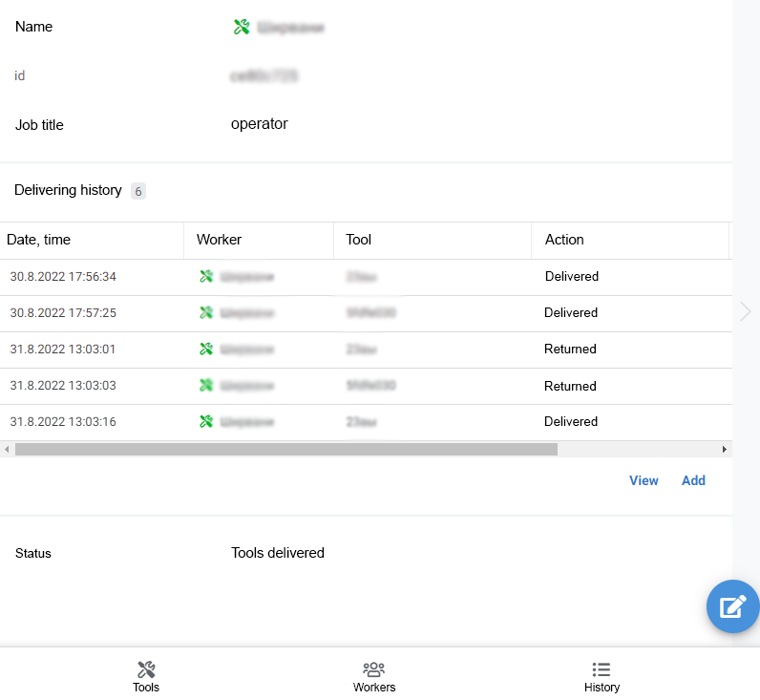Select the 31.8.2022 13:03:03 date cell

[x=63, y=386]
